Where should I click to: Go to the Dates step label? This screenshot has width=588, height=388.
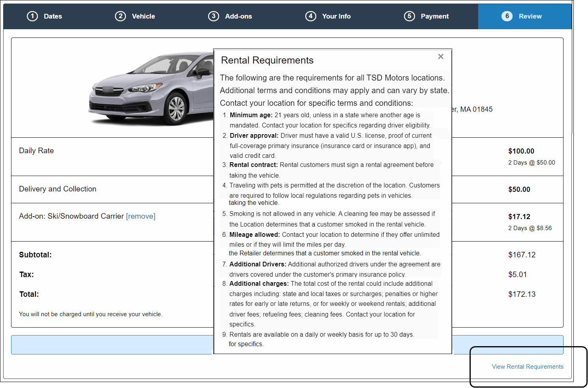click(53, 17)
